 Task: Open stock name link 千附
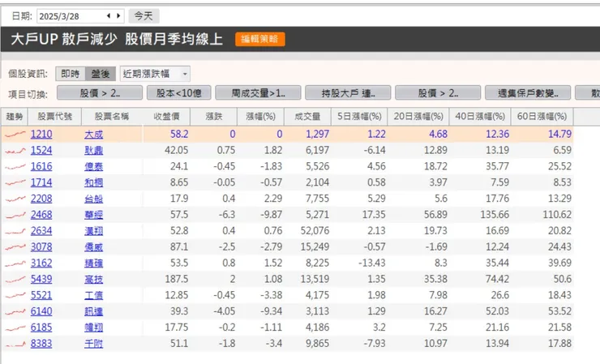coord(94,344)
